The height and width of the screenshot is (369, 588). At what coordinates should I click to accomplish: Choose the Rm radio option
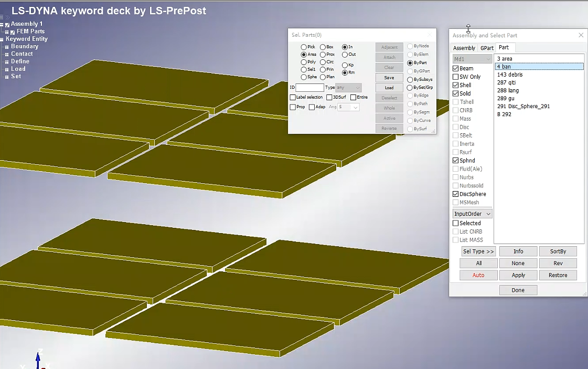pos(345,72)
